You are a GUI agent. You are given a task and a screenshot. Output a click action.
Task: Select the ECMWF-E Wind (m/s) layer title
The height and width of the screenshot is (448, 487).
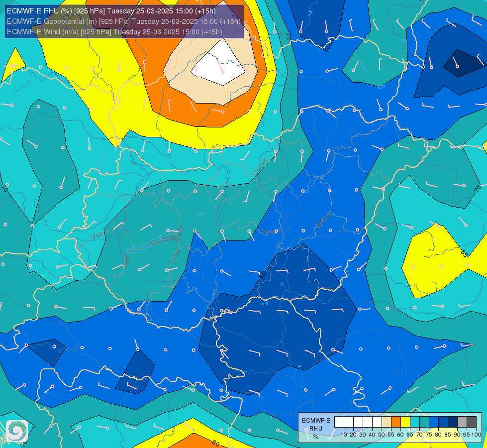[x=114, y=32]
